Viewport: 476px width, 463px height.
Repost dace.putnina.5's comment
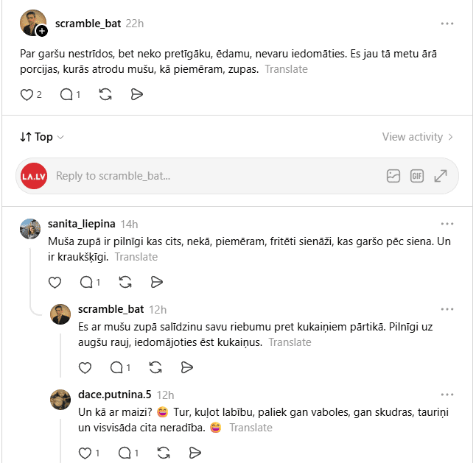(x=164, y=453)
